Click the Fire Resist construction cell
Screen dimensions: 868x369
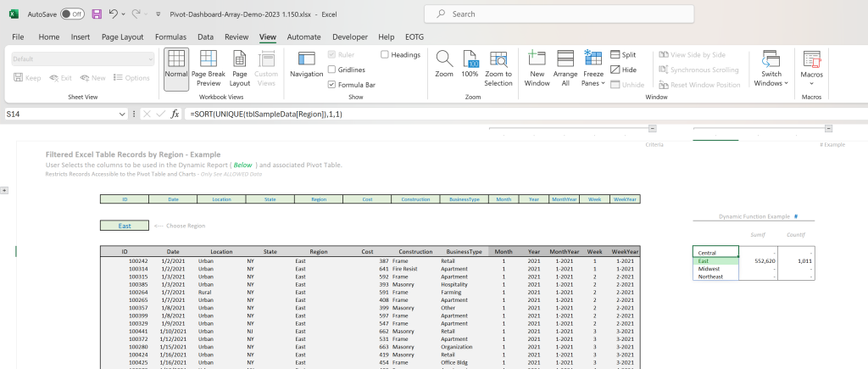click(415, 269)
